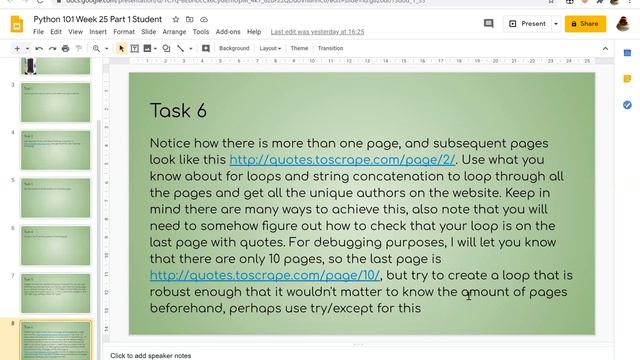640x360 pixels.
Task: Click the Background button
Action: click(234, 48)
